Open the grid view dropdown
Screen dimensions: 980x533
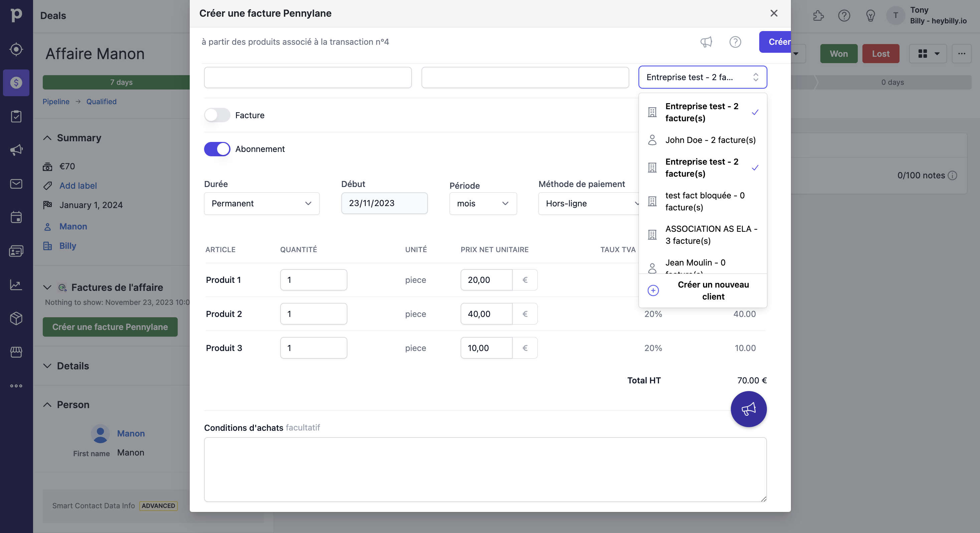tap(928, 54)
